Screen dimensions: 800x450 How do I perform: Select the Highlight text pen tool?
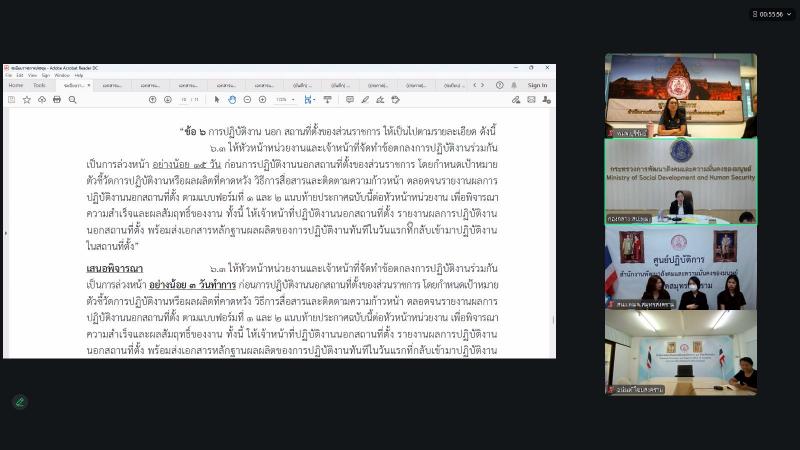(365, 100)
